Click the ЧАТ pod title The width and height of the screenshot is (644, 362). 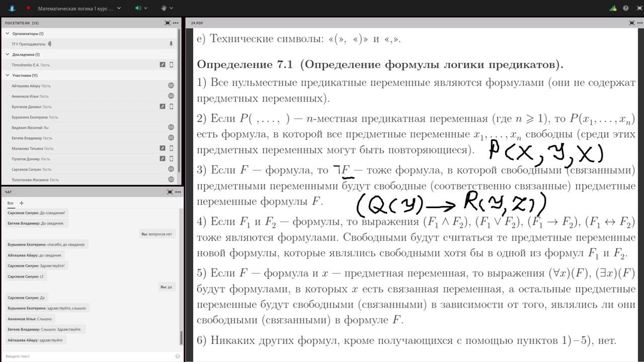click(8, 192)
